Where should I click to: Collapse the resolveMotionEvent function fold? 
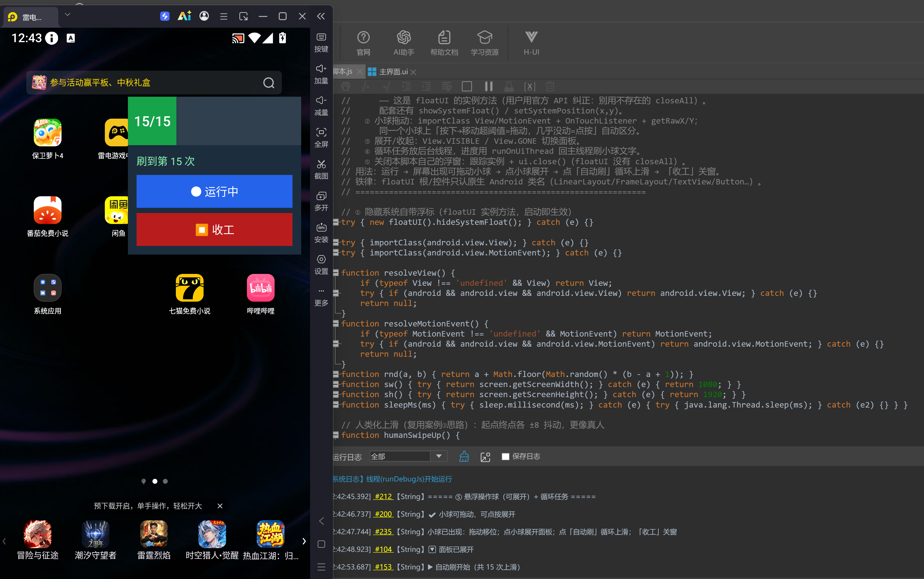coord(336,324)
